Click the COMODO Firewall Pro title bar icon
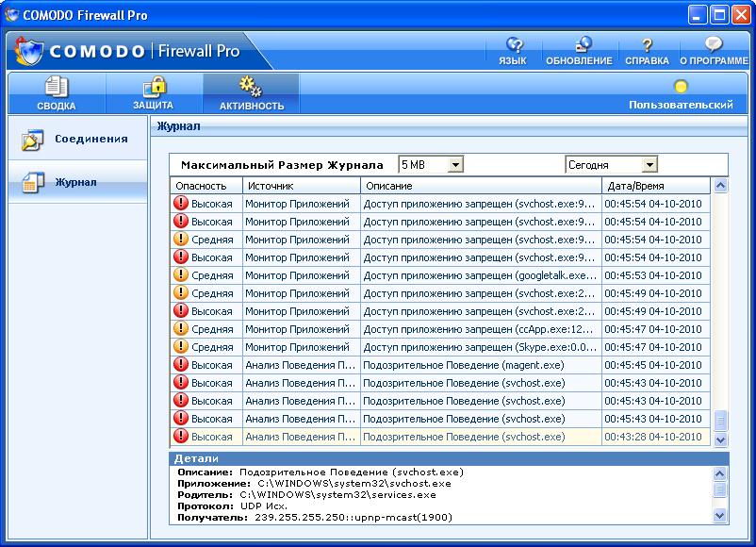 (x=11, y=14)
